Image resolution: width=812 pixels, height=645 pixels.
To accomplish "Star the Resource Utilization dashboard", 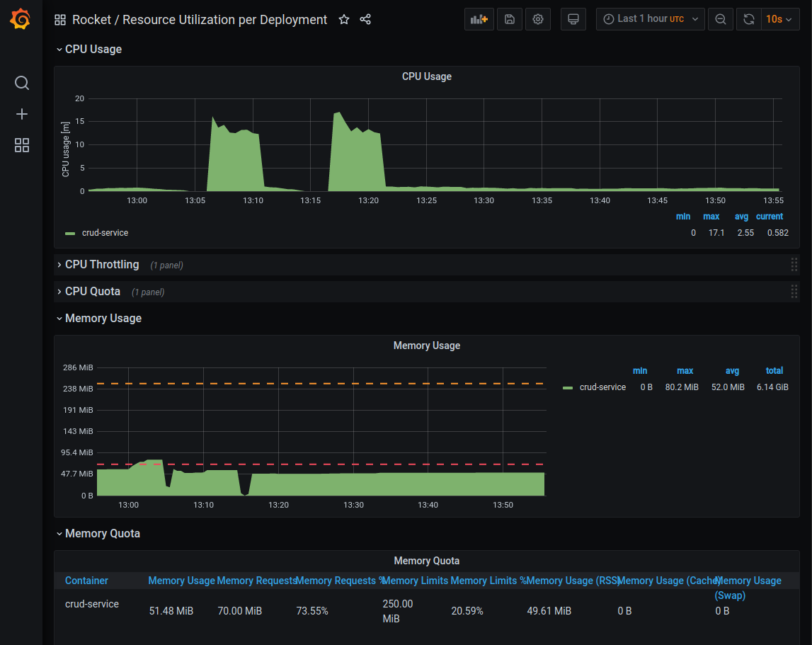I will click(344, 19).
